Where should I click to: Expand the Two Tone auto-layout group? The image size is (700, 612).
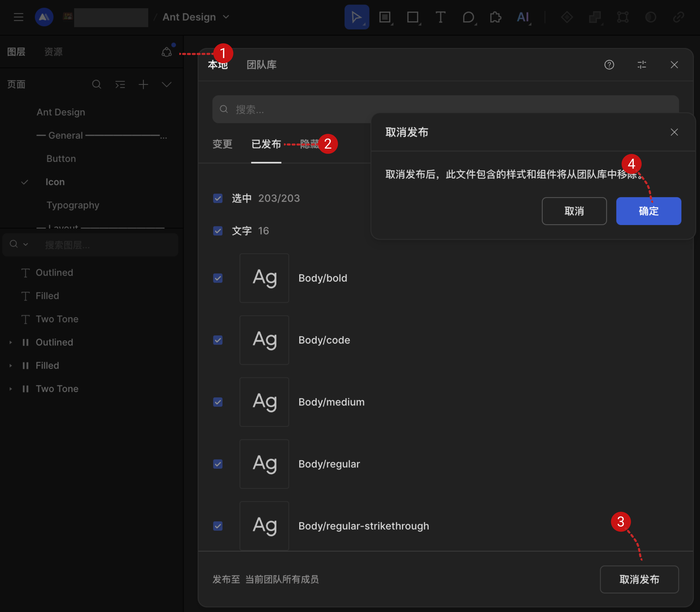pos(11,389)
